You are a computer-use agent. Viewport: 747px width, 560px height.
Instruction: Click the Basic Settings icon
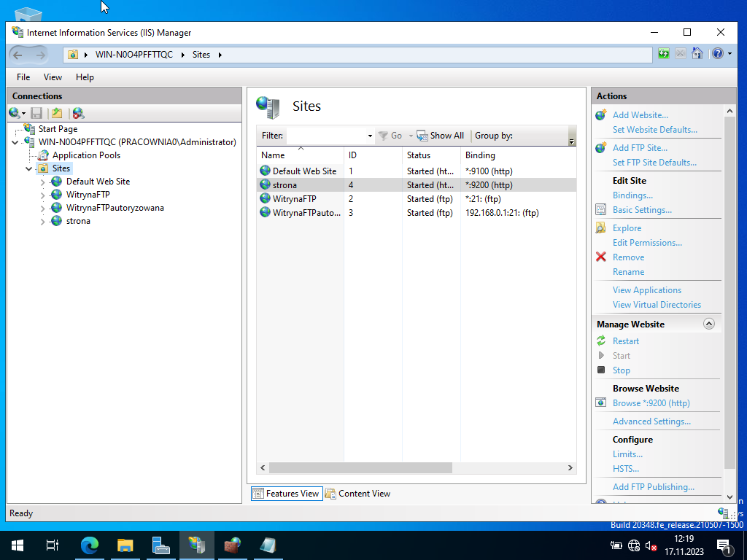(601, 209)
